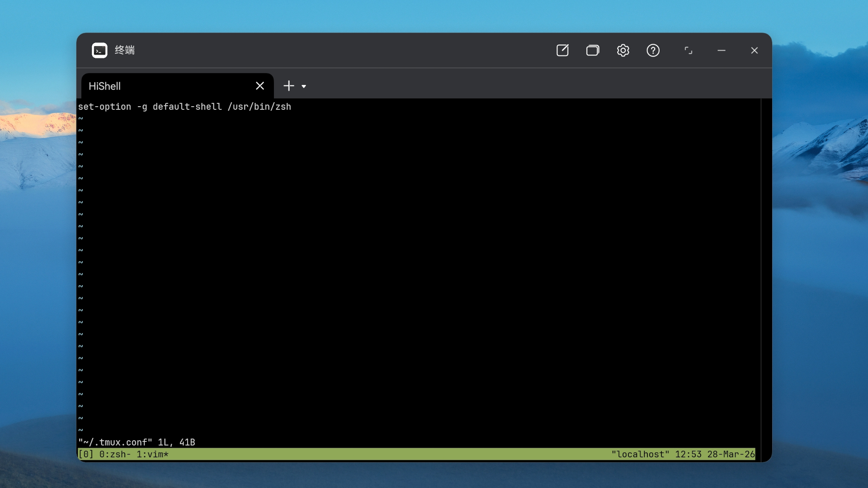Expand the new tab dropdown arrow
Screen dimensions: 868x488
point(304,86)
